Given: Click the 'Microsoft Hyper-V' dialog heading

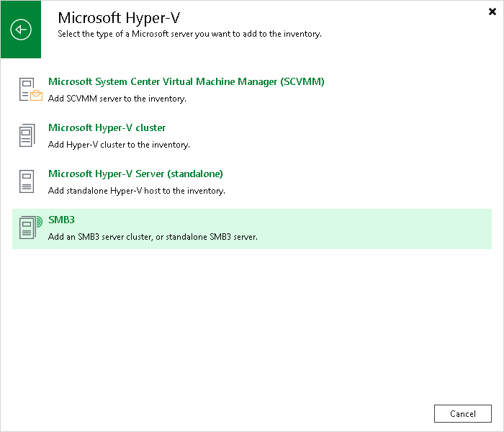Looking at the screenshot, I should point(119,18).
